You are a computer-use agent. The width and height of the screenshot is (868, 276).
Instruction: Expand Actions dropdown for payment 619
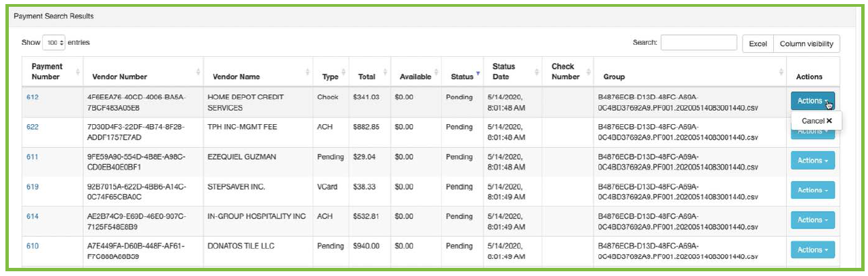click(812, 191)
